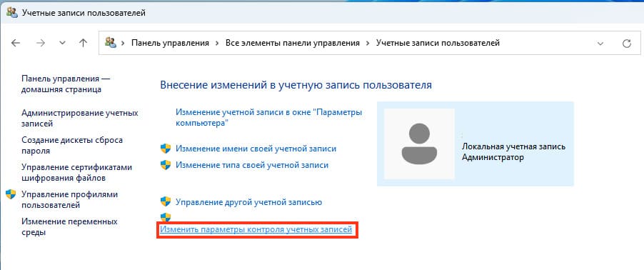Expand chevron after 'Все элементы панели управления'
The image size is (644, 270).
coord(368,43)
